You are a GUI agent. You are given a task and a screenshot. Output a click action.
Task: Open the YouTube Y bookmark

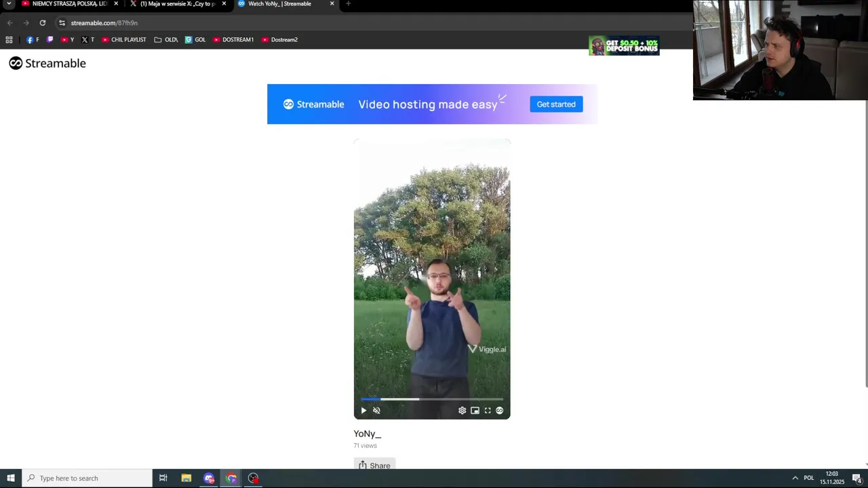pos(67,39)
